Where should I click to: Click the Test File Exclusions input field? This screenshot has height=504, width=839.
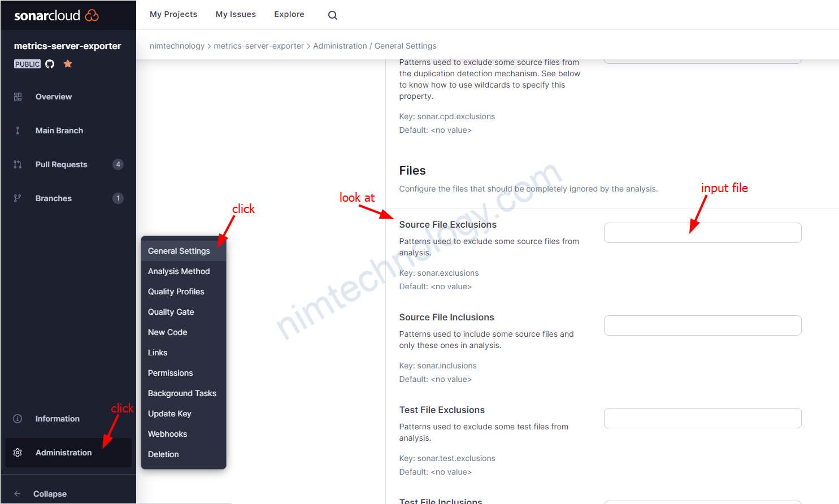pyautogui.click(x=702, y=418)
